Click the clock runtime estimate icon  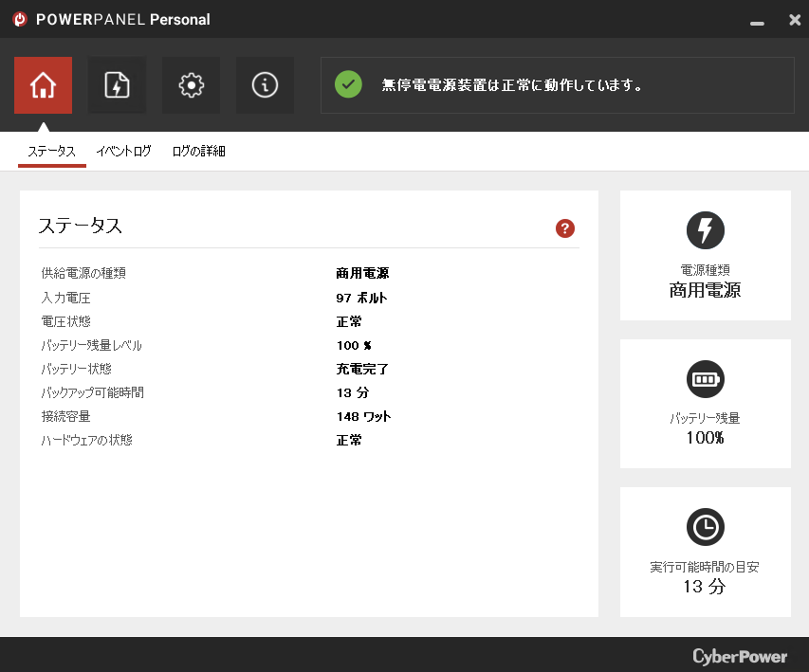click(x=705, y=527)
